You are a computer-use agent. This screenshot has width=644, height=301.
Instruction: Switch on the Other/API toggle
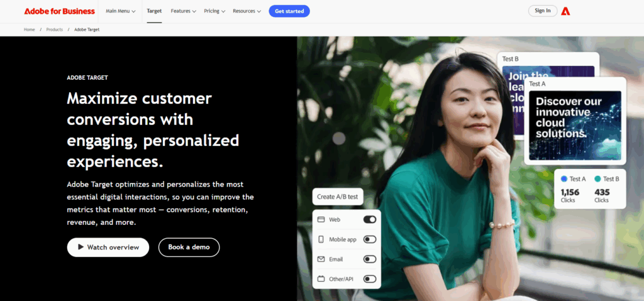(x=370, y=279)
